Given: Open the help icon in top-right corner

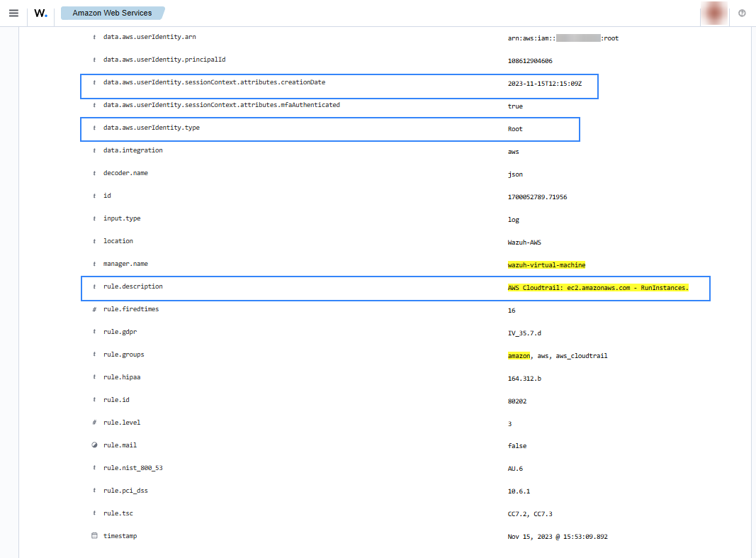Looking at the screenshot, I should click(742, 13).
